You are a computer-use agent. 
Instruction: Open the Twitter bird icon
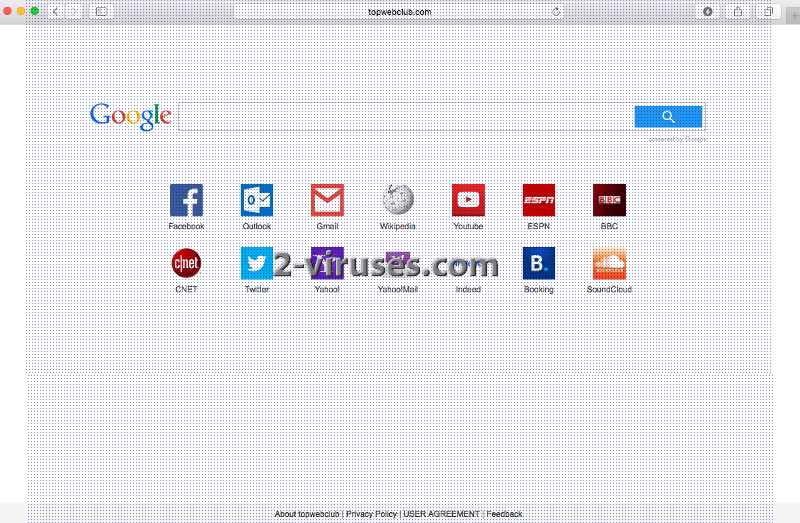(257, 263)
